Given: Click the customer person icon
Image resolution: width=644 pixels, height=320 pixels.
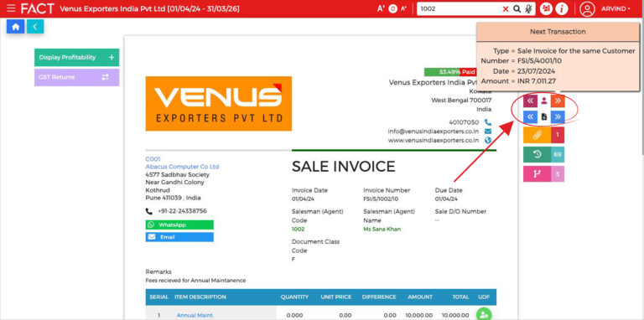Looking at the screenshot, I should [x=544, y=101].
